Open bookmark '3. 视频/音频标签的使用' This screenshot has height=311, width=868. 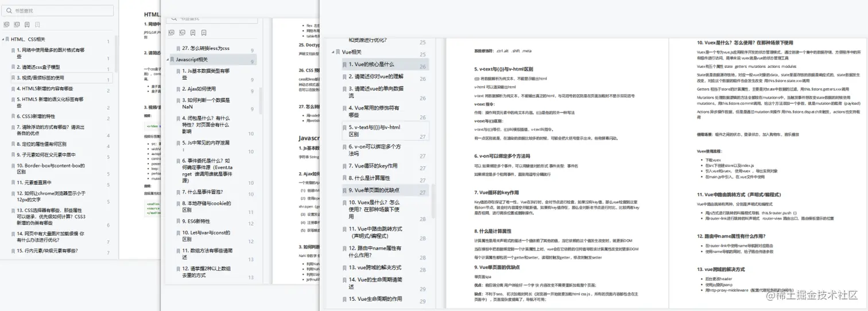tap(40, 77)
